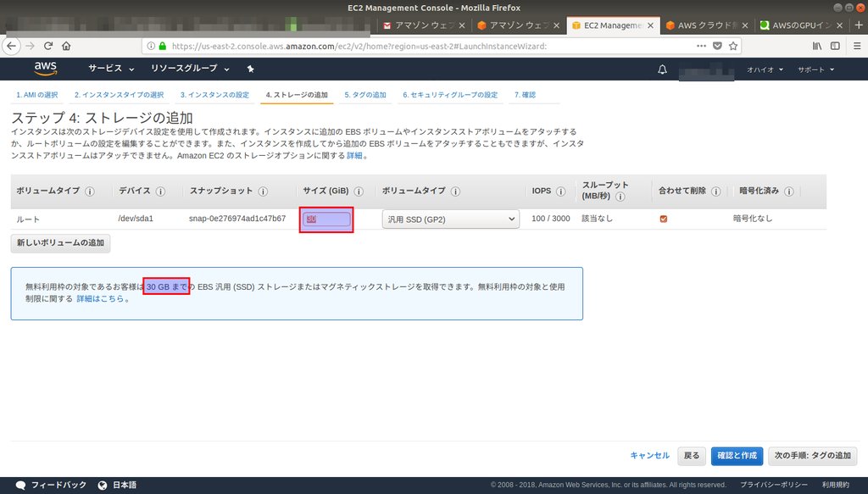Click the /dev/sda1 device cell
The width and height of the screenshot is (868, 494).
click(136, 219)
